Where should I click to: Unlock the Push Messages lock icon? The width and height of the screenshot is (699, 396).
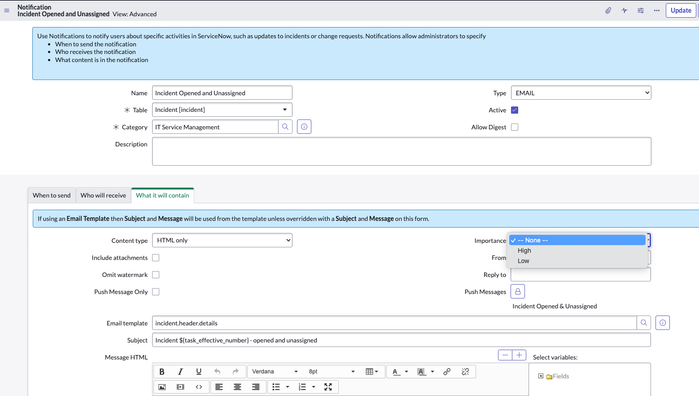pyautogui.click(x=518, y=292)
